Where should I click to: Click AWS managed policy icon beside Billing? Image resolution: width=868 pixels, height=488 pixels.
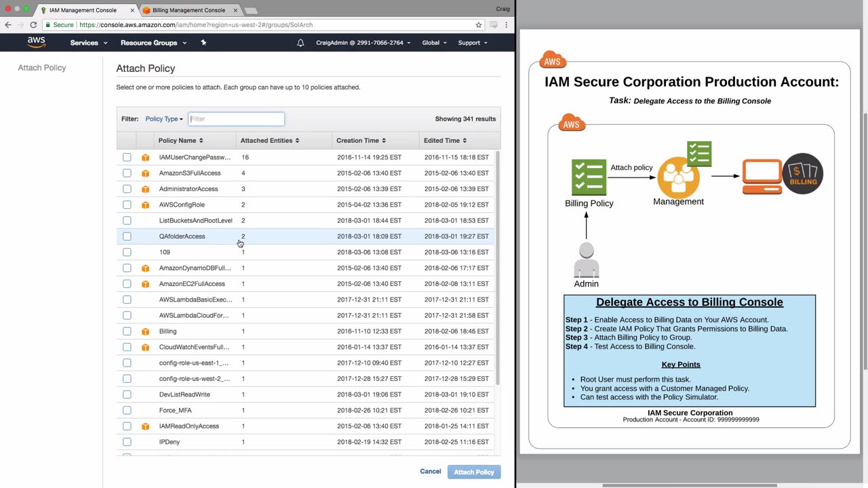(x=145, y=331)
